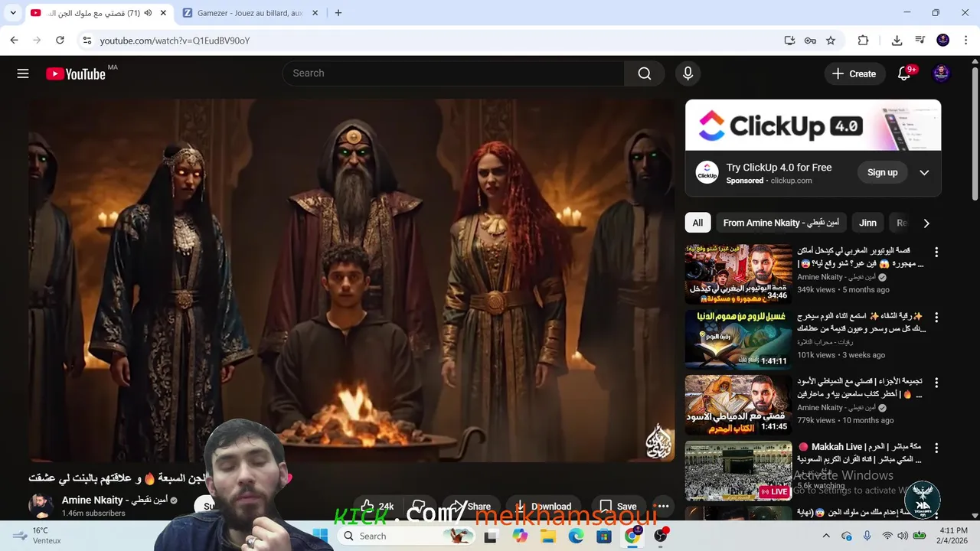The height and width of the screenshot is (551, 980).
Task: Switch to the Gamezer browser tab
Action: click(x=250, y=13)
